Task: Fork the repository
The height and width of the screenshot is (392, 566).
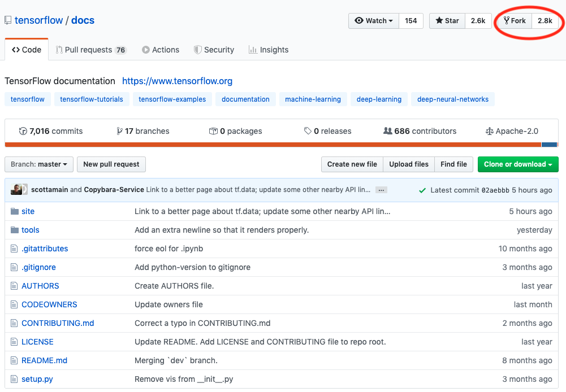Action: 515,20
